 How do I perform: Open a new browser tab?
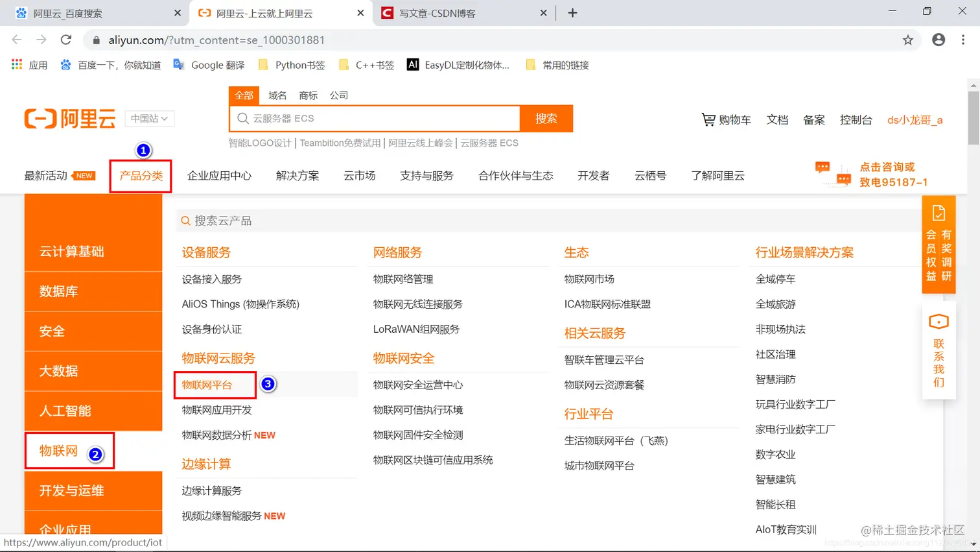572,13
